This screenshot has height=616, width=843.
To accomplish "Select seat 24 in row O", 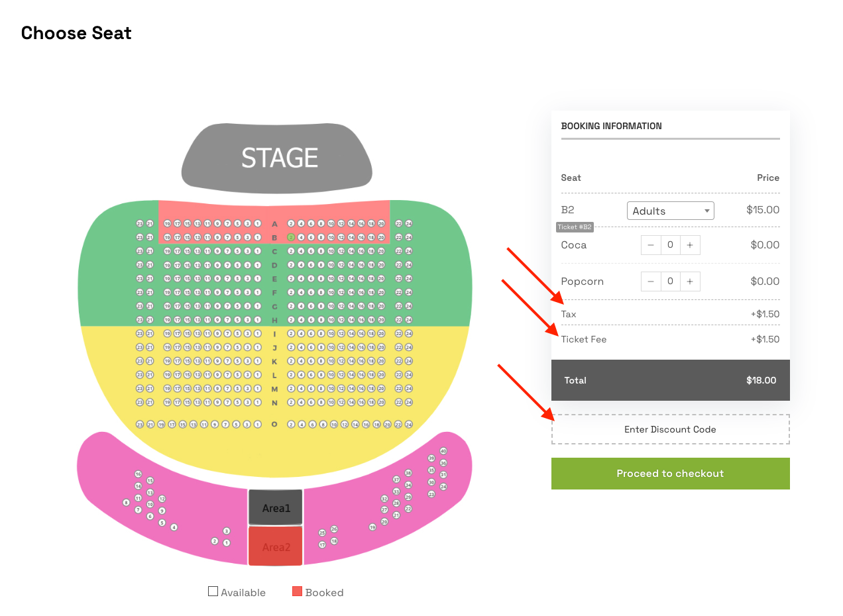I will [409, 425].
